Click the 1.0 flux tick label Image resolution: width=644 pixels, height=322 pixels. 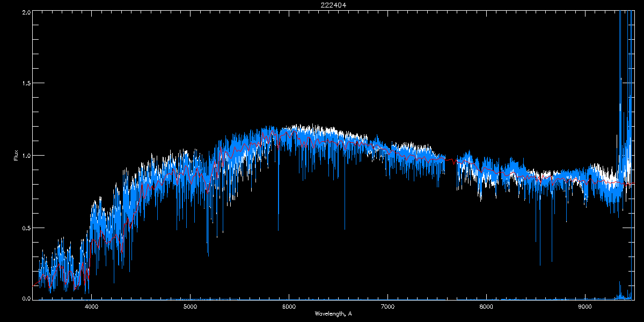[x=26, y=156]
